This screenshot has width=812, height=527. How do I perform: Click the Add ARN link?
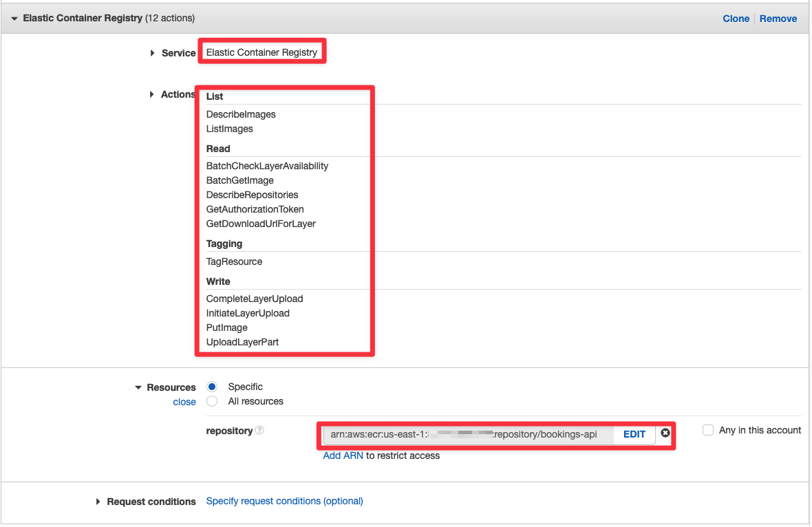click(x=343, y=455)
